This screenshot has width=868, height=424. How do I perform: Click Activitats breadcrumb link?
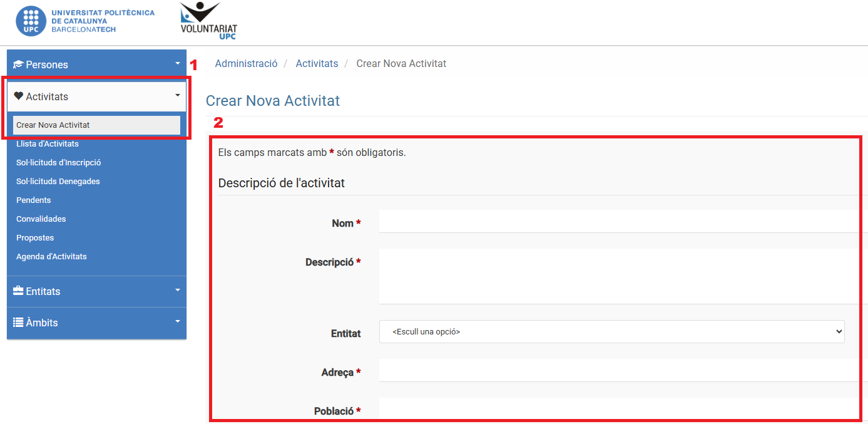tap(317, 64)
